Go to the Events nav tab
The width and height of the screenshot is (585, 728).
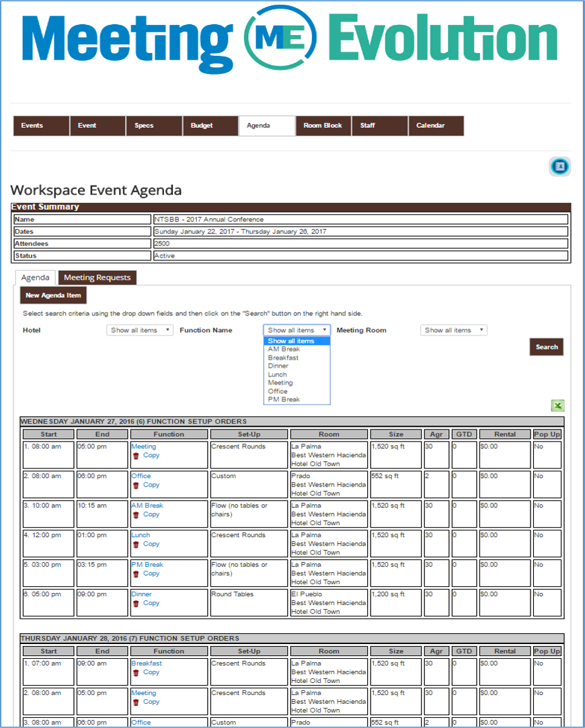coord(41,126)
